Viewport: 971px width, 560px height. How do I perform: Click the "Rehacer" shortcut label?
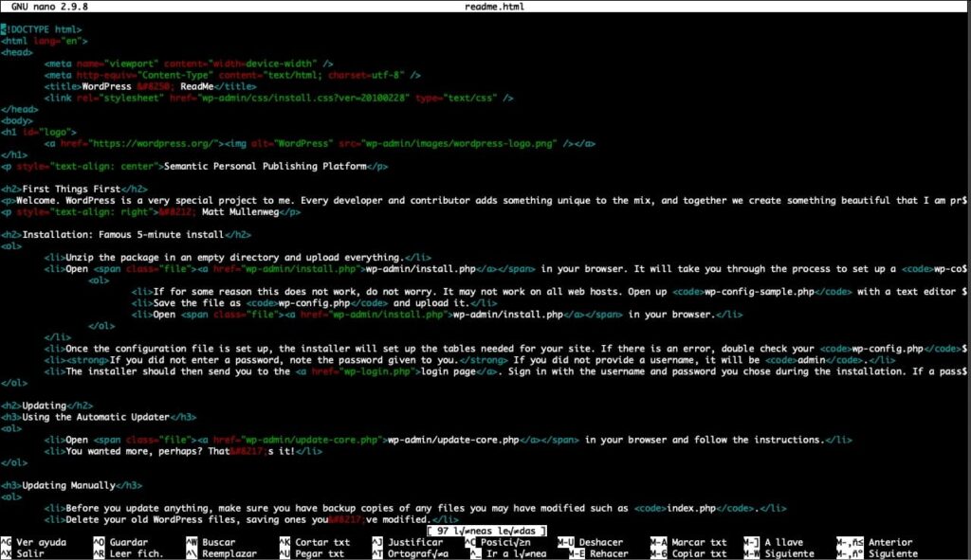tap(609, 553)
